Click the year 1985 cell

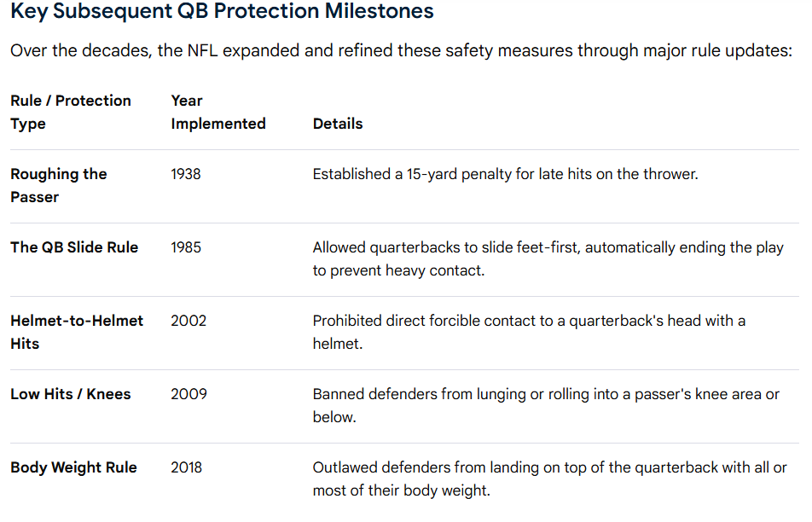click(186, 247)
